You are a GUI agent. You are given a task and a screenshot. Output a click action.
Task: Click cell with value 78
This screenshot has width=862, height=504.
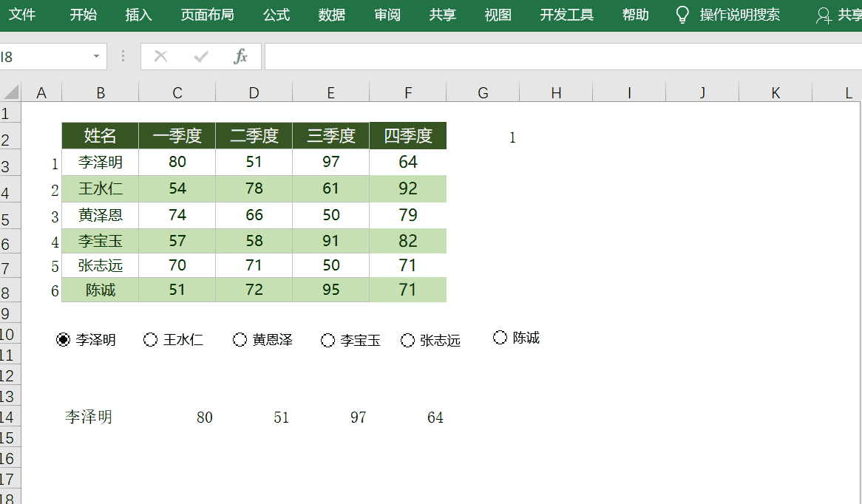point(254,188)
